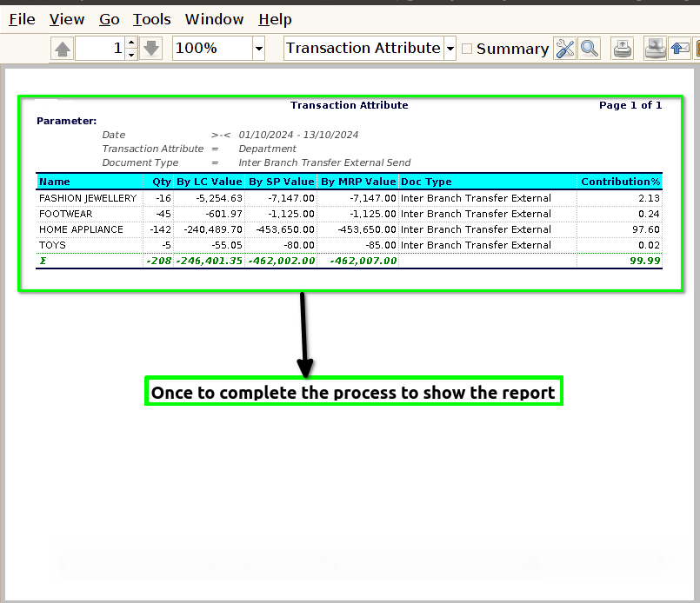Viewport: 700px width, 603px height.
Task: Open the zoom percentage dropdown arrow
Action: tap(259, 49)
